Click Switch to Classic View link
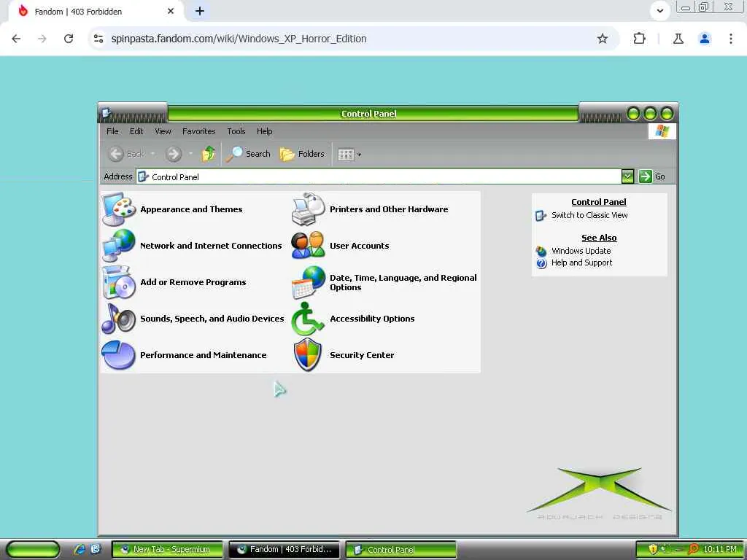Screen dimensions: 747x560 pos(589,215)
